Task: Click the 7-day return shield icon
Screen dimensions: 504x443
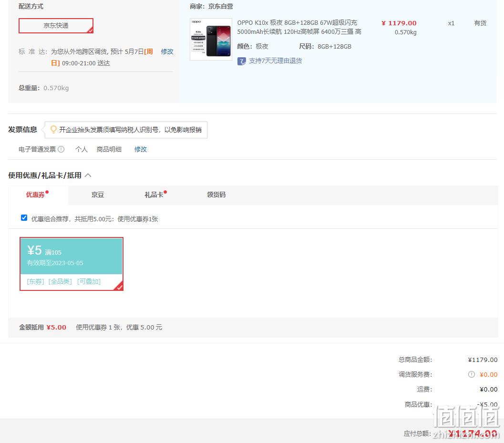Action: 242,61
